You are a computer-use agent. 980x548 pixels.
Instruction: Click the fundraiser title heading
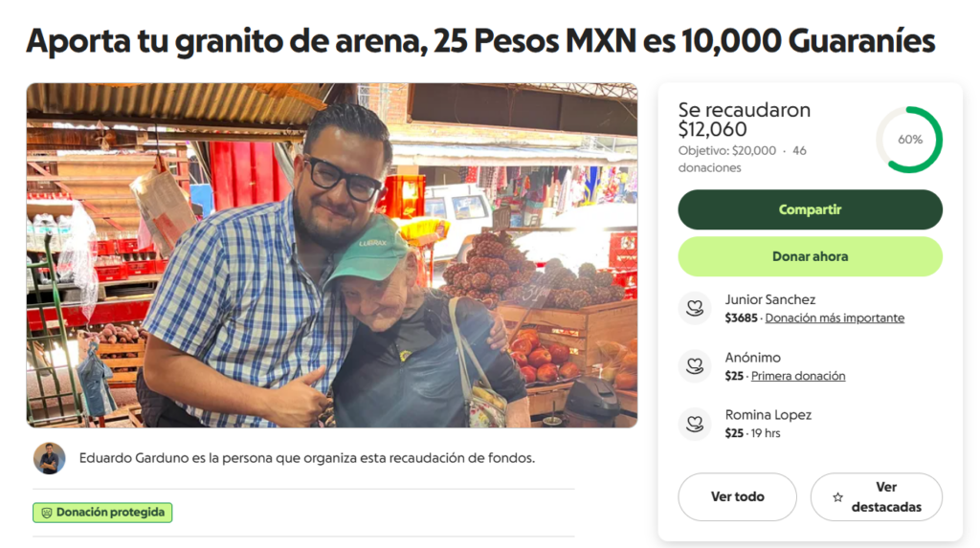[480, 40]
